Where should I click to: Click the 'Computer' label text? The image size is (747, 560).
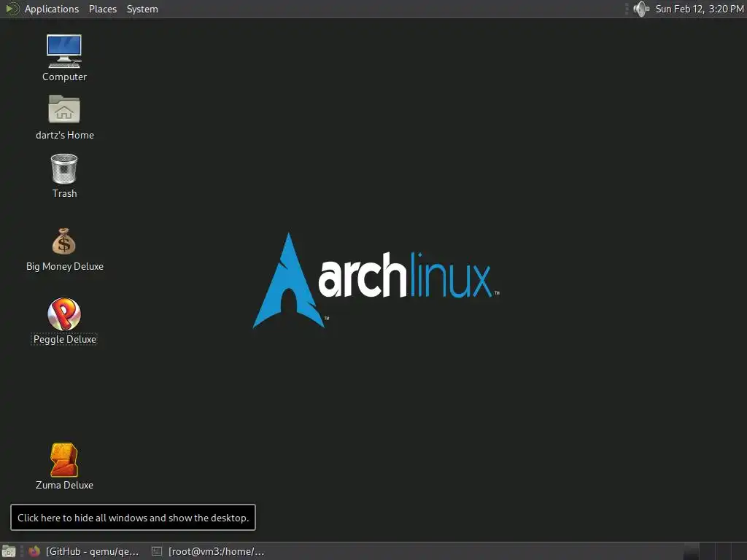point(64,76)
